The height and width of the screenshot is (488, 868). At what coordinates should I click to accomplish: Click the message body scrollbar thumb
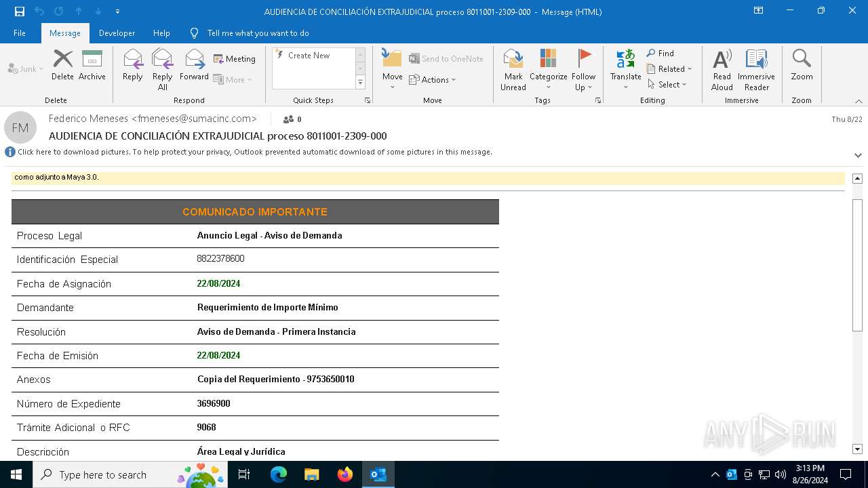tap(857, 266)
